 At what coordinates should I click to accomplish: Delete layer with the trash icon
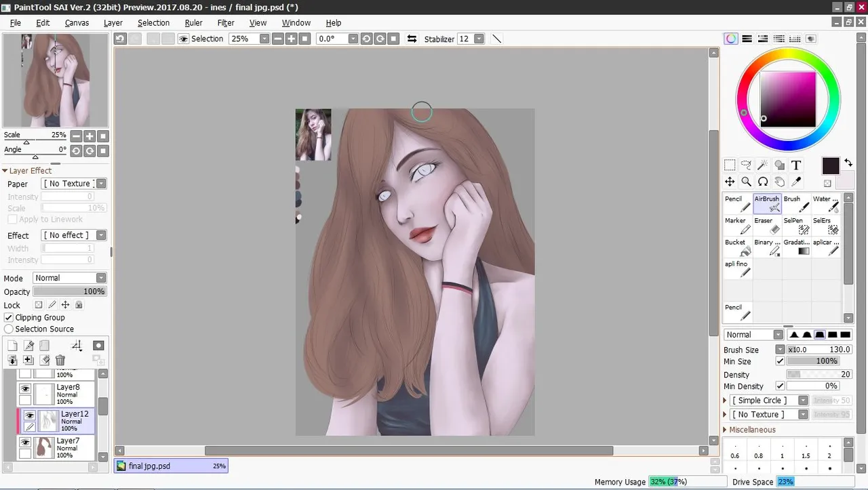coord(60,361)
